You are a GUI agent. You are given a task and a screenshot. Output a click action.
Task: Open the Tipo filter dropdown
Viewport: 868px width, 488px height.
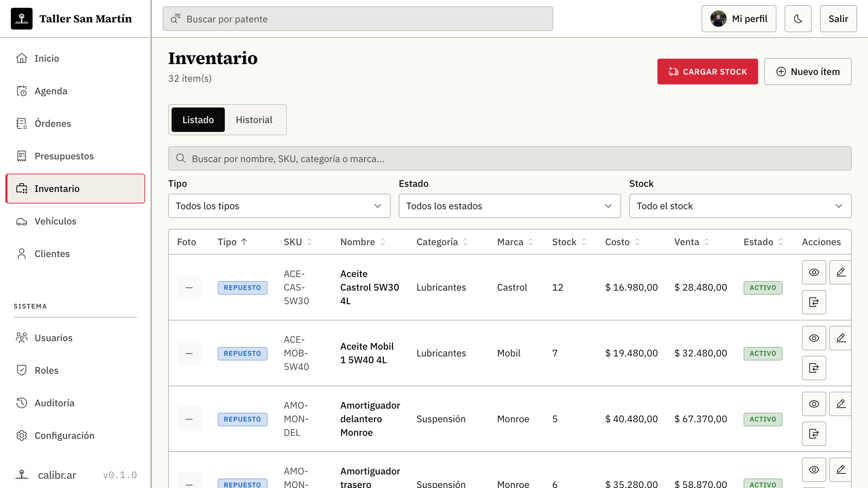[x=279, y=206]
